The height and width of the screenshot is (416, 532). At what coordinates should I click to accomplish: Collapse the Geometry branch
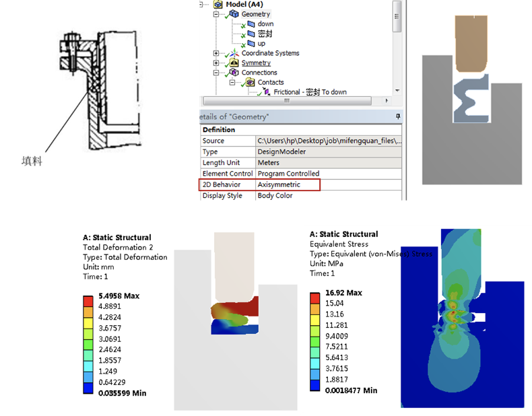[x=215, y=14]
